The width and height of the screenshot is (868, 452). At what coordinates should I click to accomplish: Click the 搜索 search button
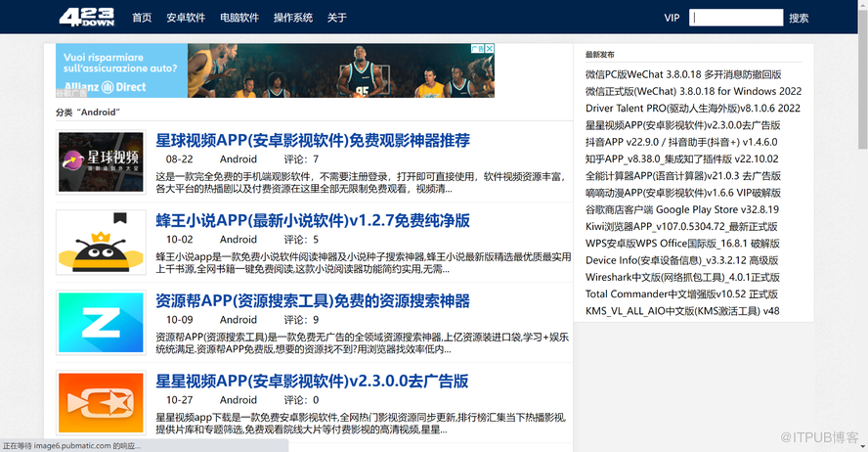tap(799, 19)
